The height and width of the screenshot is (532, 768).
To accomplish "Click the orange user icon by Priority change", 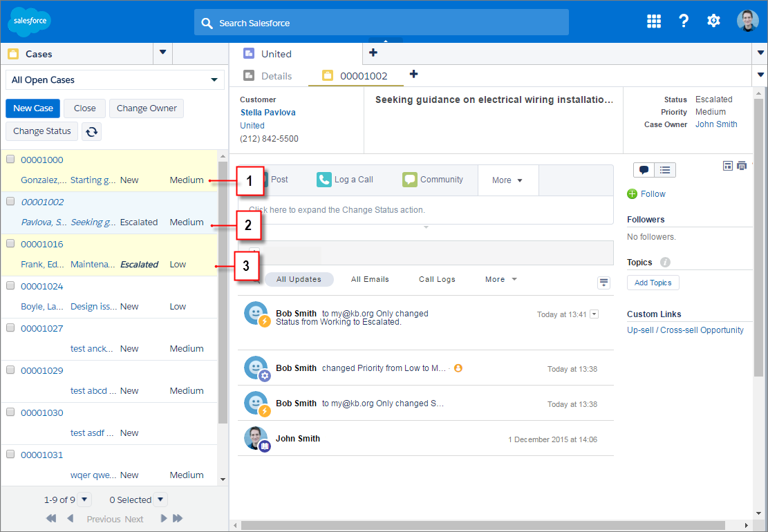I will (x=458, y=368).
